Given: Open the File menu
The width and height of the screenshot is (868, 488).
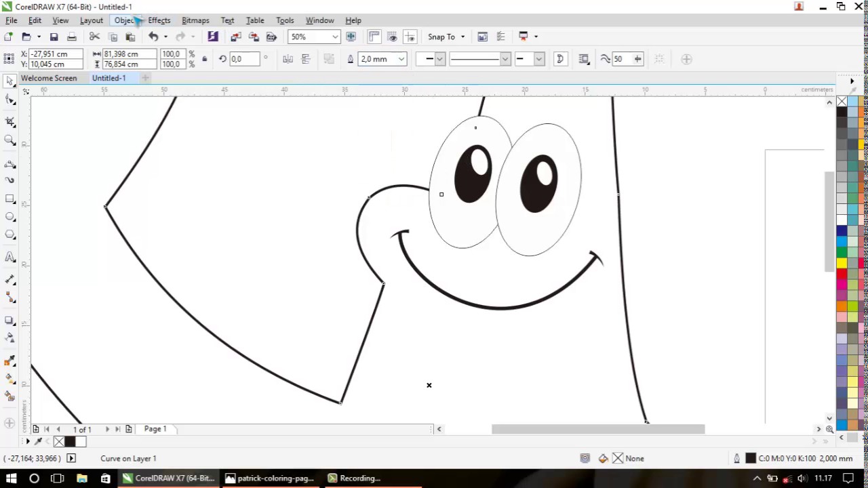Looking at the screenshot, I should pyautogui.click(x=12, y=20).
